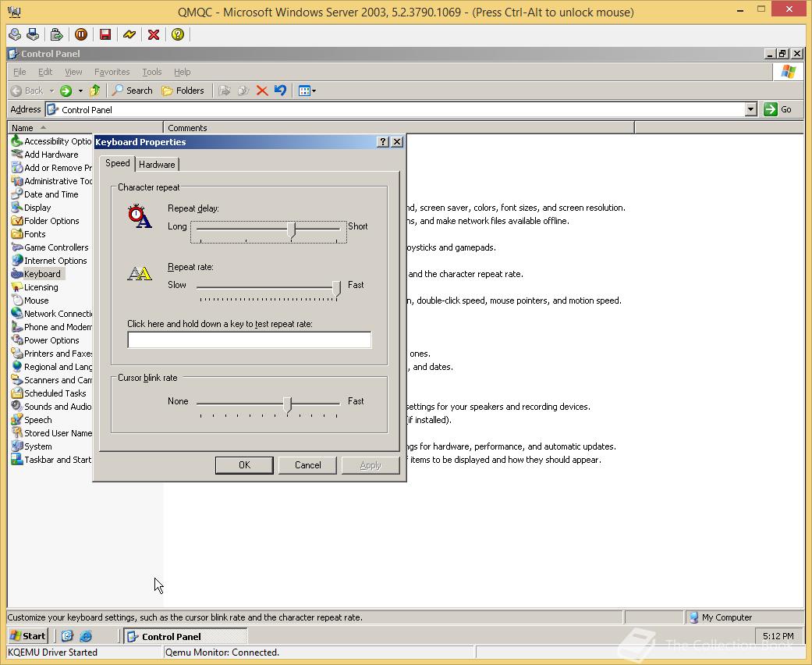Click the first drive icon in QMQC toolbar
812x665 pixels.
(x=15, y=34)
